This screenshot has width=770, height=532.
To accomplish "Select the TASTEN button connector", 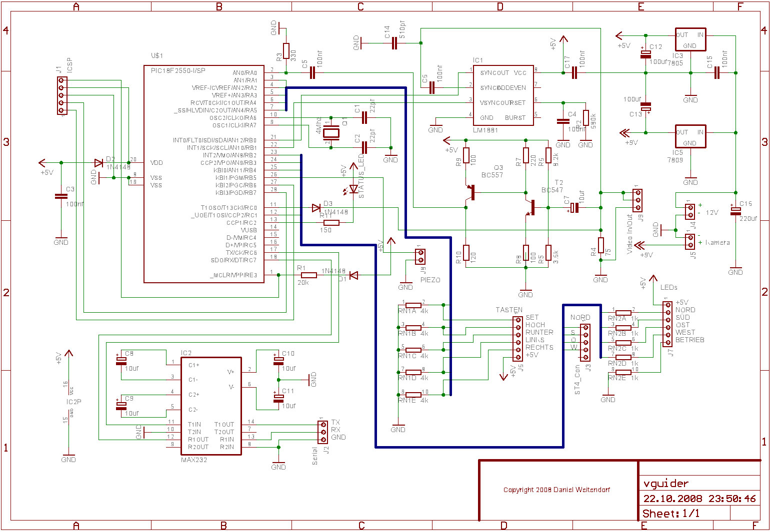I will coord(517,339).
